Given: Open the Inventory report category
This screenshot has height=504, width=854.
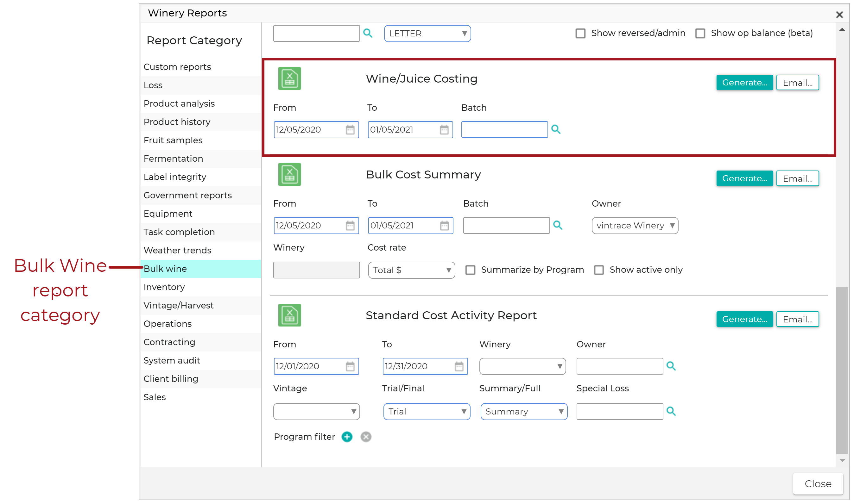Looking at the screenshot, I should [200, 287].
